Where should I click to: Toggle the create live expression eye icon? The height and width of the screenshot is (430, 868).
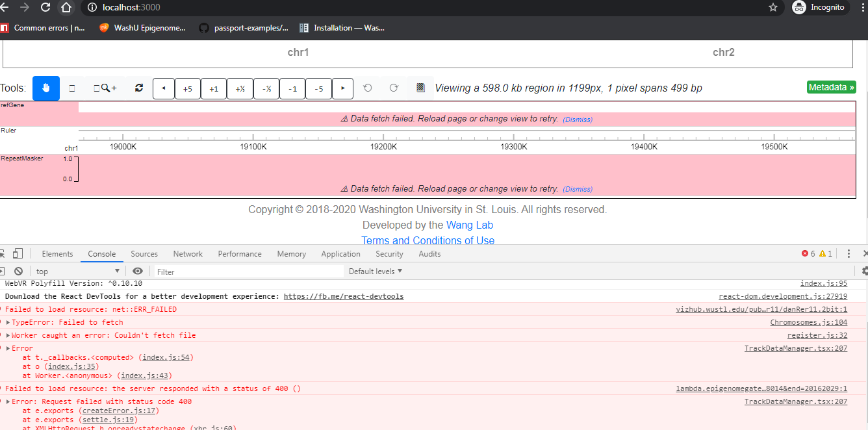coord(137,271)
